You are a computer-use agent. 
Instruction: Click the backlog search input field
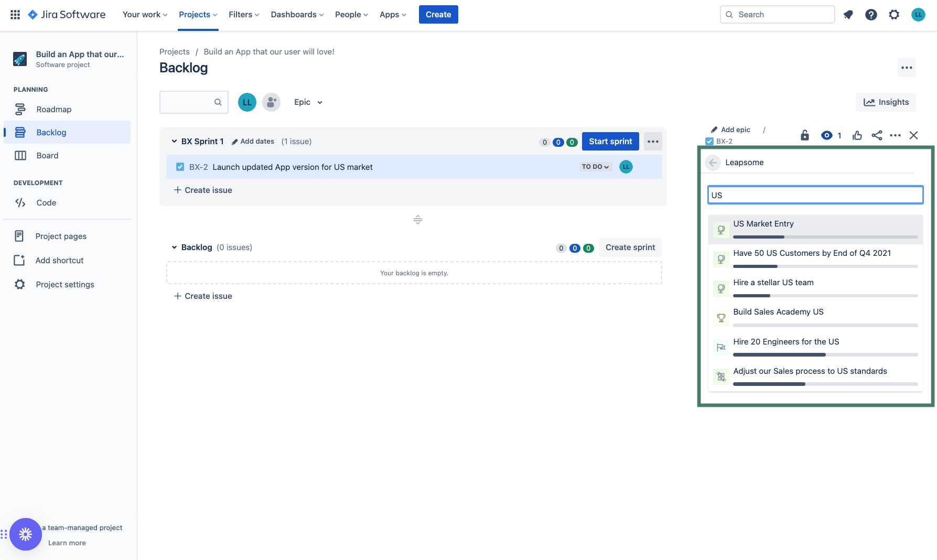193,102
